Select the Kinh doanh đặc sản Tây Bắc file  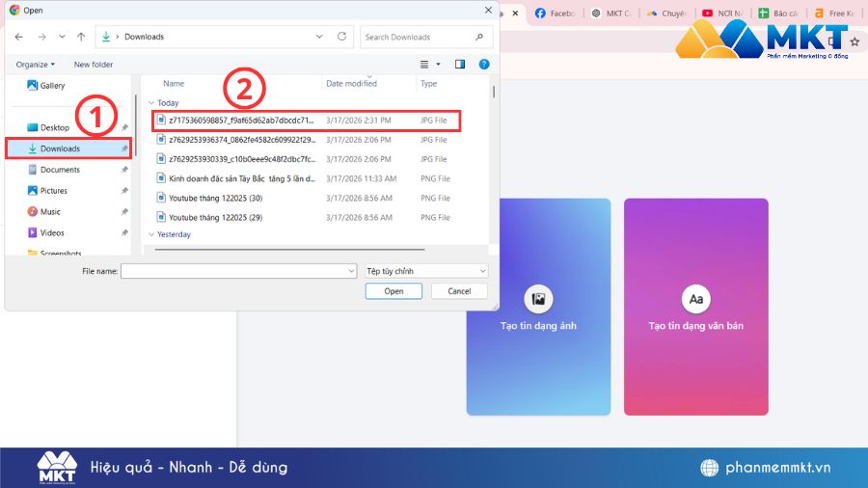click(x=306, y=178)
